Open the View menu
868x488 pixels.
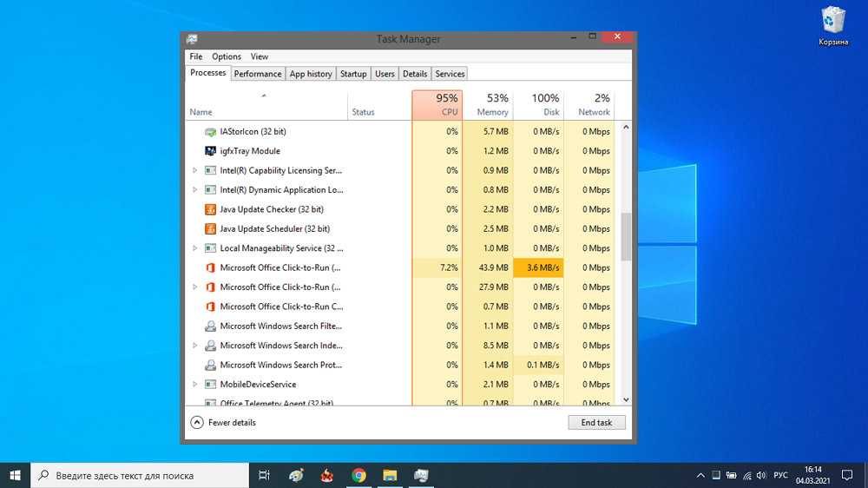click(259, 56)
